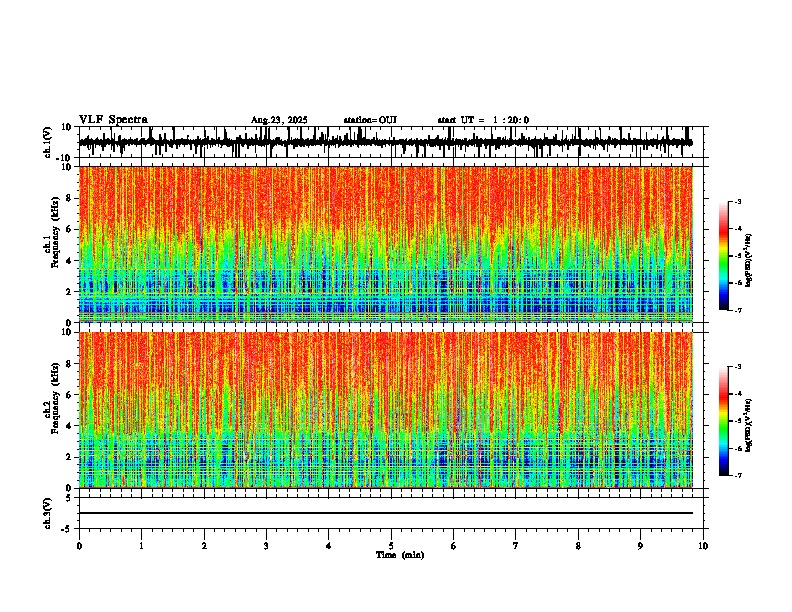This screenshot has width=792, height=612.
Task: Click the "VLF Spectra" title text
Action: [113, 120]
